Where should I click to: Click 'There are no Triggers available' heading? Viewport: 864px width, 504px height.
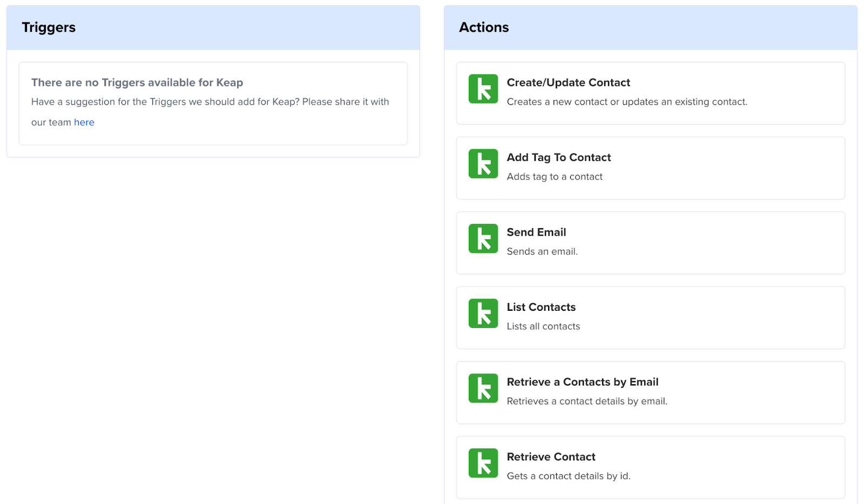137,83
